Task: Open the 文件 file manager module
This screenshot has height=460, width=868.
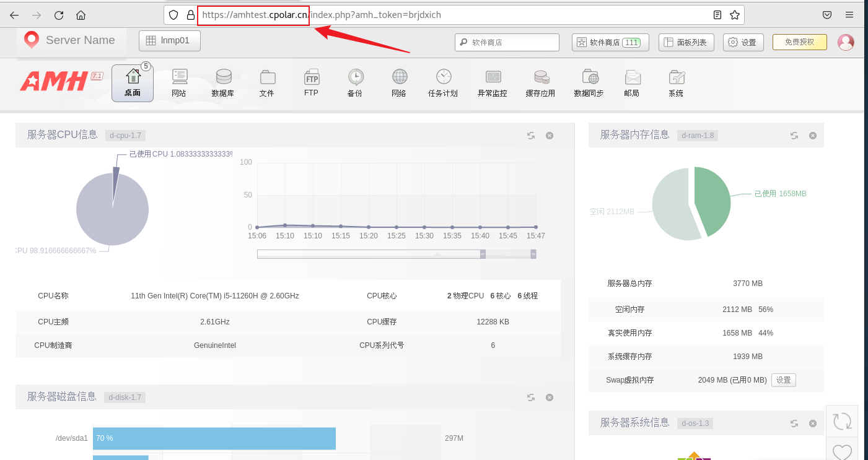Action: pos(267,83)
